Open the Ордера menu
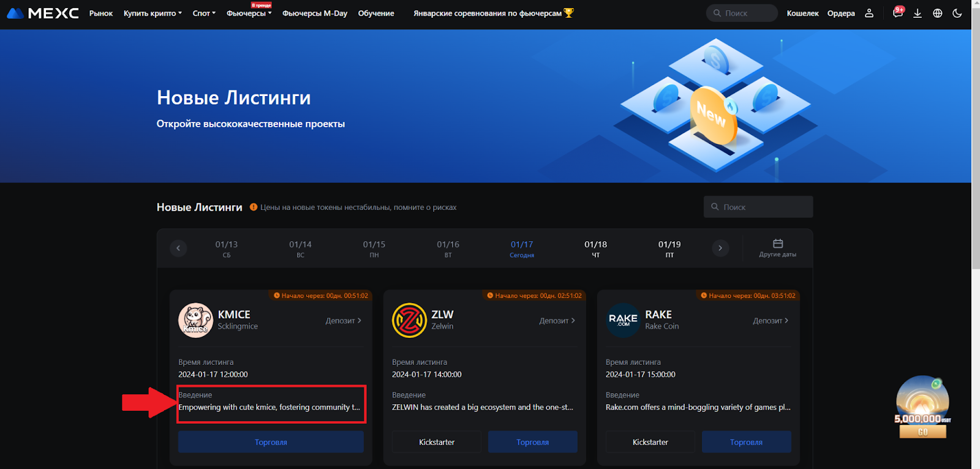The width and height of the screenshot is (980, 469). (x=841, y=13)
